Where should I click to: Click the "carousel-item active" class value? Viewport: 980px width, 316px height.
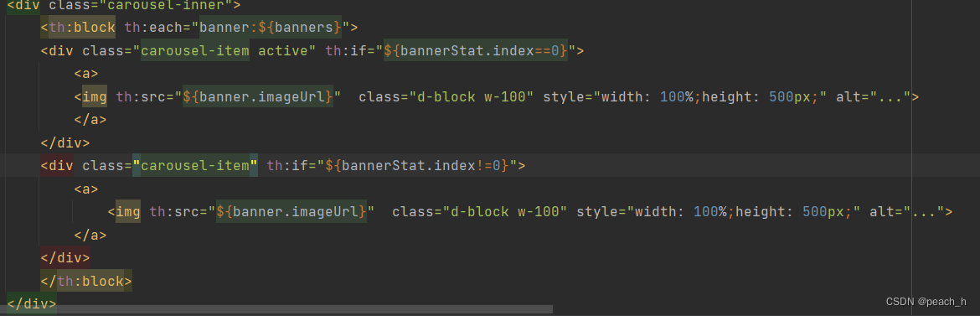click(224, 50)
